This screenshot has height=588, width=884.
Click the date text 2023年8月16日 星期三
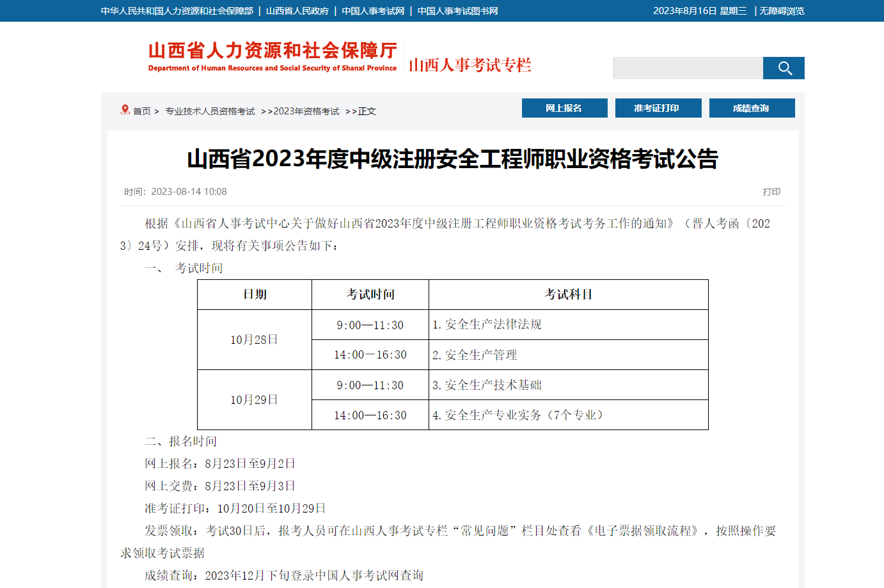(700, 11)
